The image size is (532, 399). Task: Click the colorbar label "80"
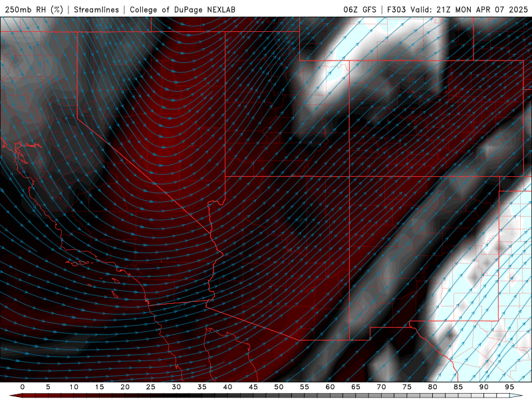tap(433, 387)
